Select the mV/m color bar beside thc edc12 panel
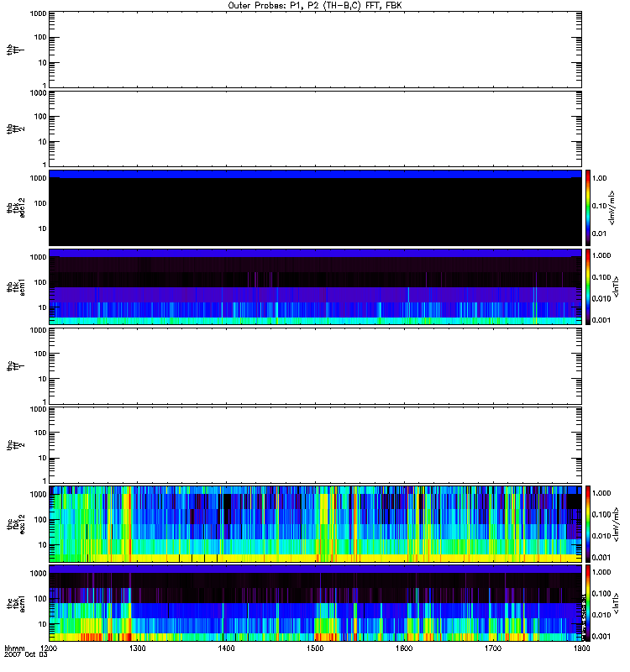 tap(590, 523)
